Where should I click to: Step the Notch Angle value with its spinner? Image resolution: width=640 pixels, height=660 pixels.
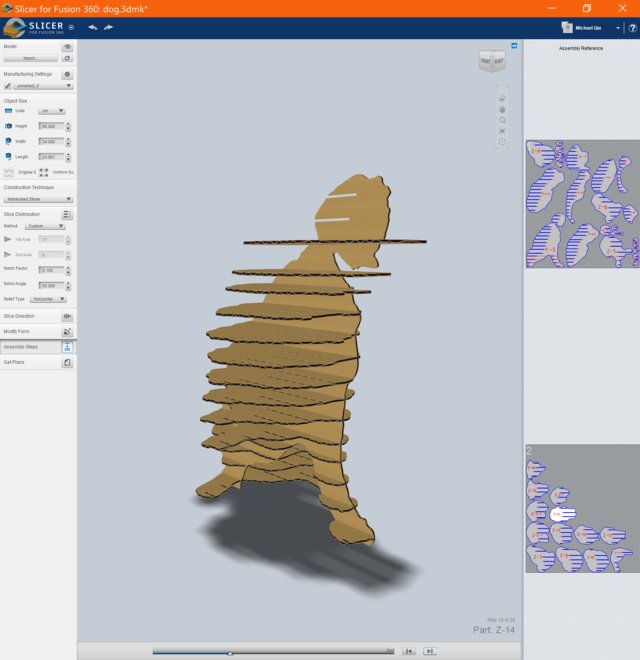pyautogui.click(x=68, y=286)
